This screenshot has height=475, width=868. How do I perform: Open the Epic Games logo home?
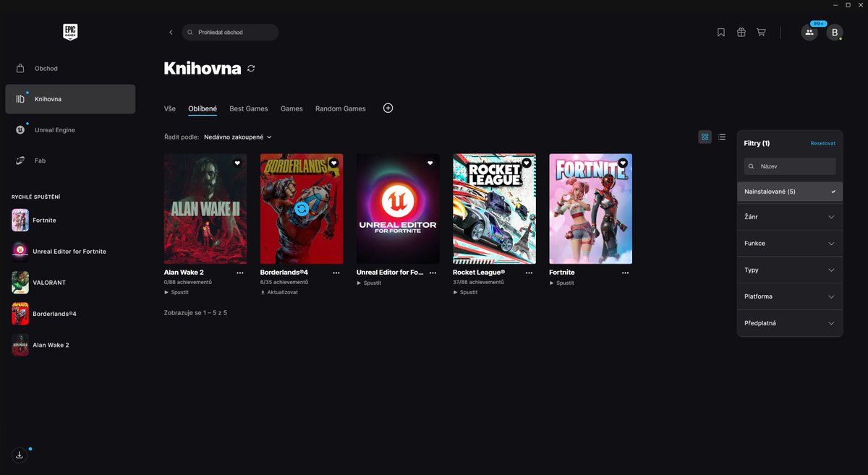(70, 32)
